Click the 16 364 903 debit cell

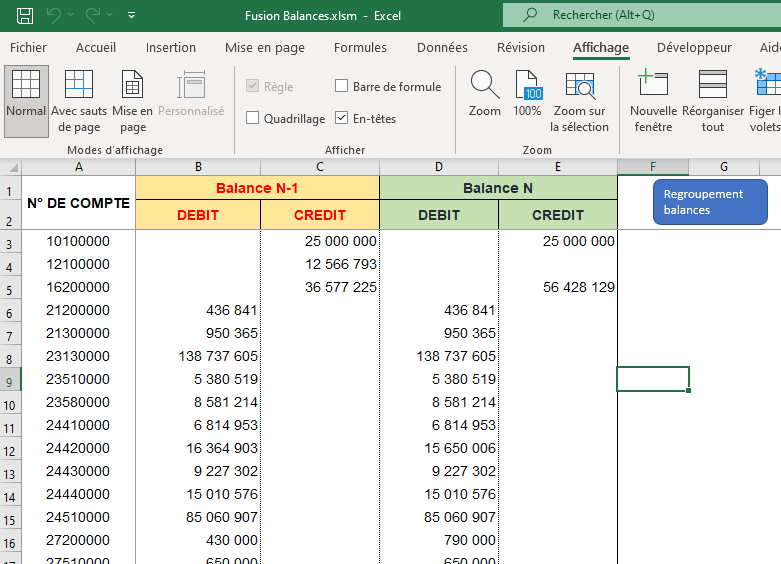coord(198,448)
